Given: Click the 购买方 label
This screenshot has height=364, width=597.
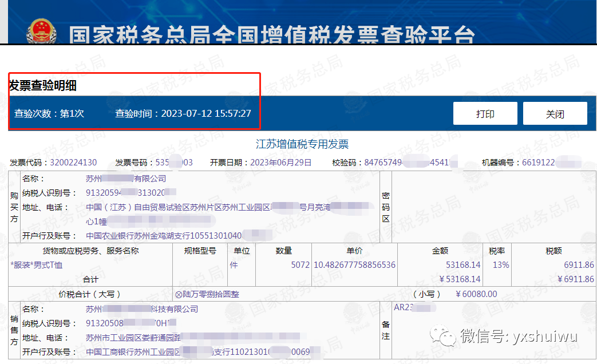Looking at the screenshot, I should tap(14, 207).
